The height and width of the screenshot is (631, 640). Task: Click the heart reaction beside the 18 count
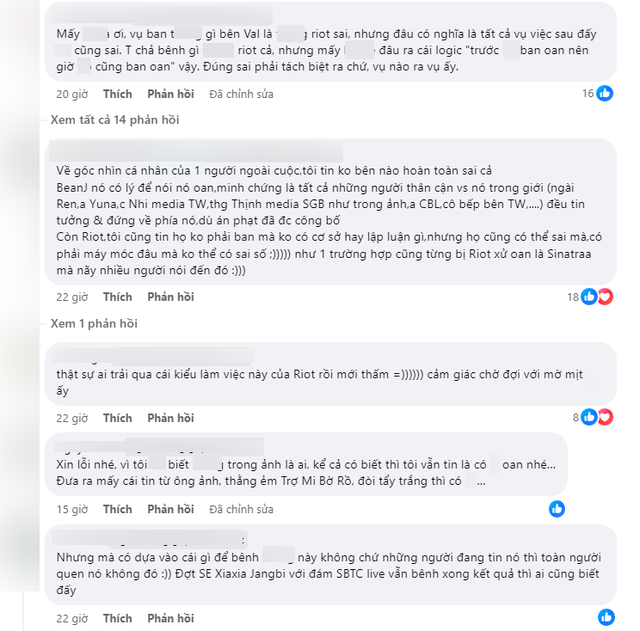(604, 297)
